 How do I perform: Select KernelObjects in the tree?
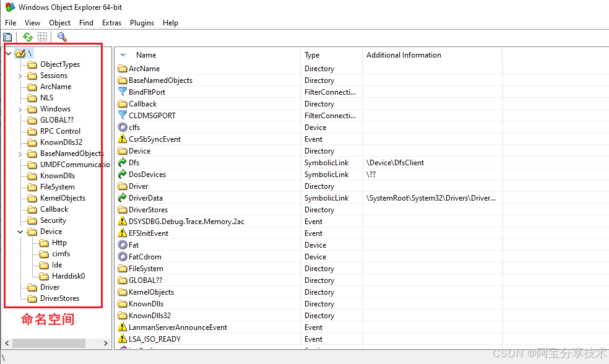click(x=63, y=198)
